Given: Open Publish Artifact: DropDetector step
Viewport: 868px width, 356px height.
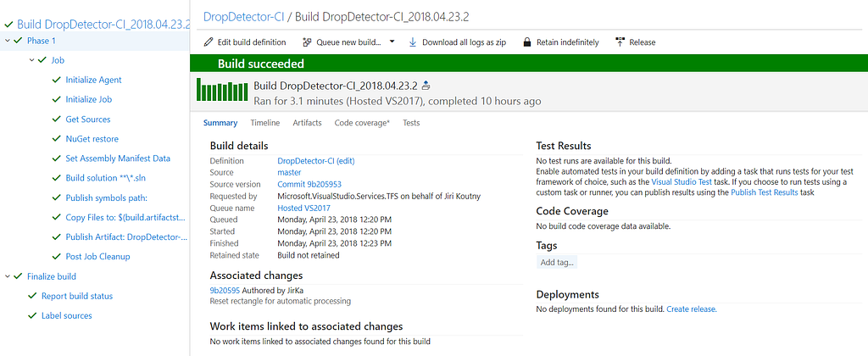Looking at the screenshot, I should pyautogui.click(x=127, y=237).
